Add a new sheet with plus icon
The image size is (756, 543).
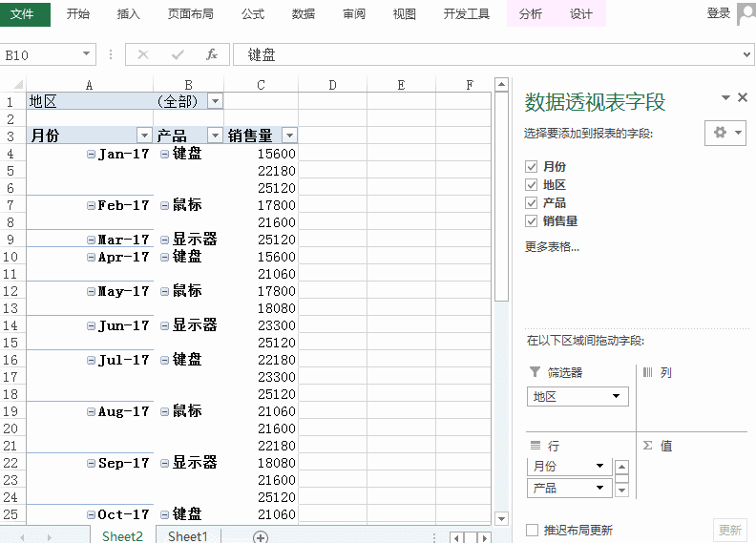pyautogui.click(x=260, y=537)
